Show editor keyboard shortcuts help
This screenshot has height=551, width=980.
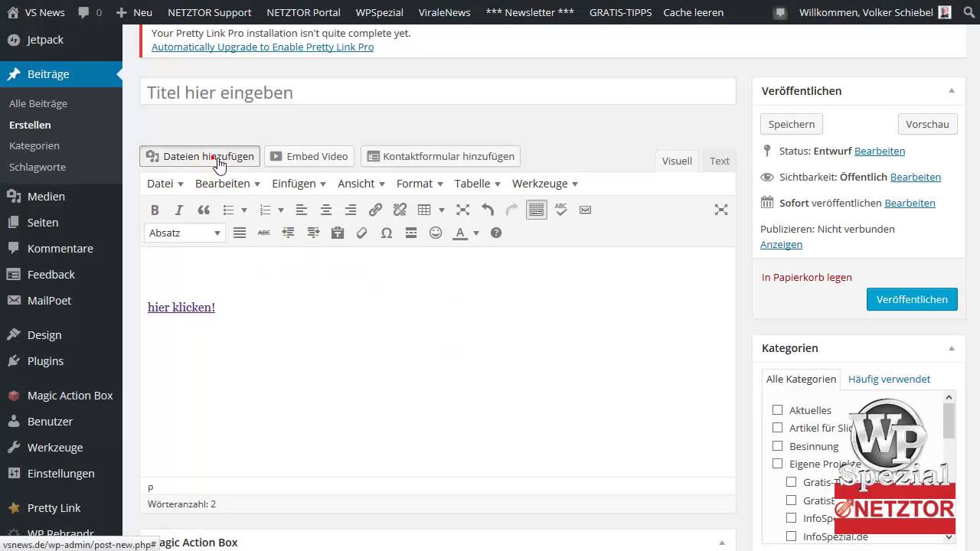coord(496,233)
